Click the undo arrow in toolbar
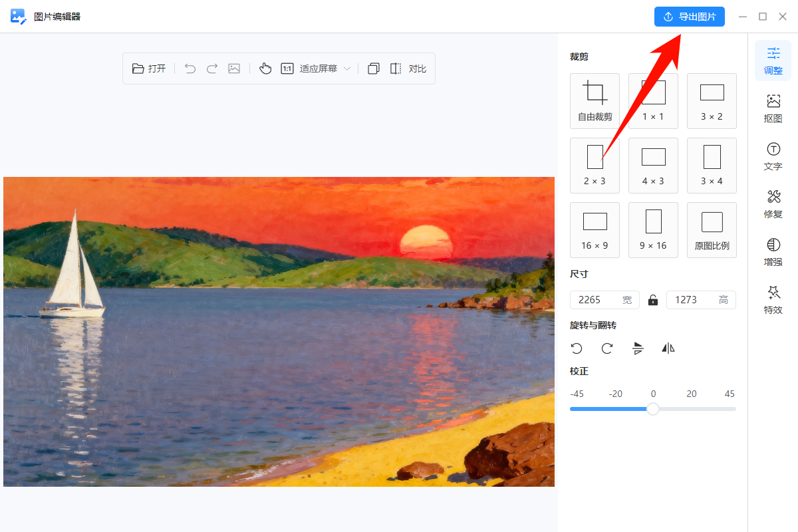The image size is (798, 532). click(x=190, y=68)
